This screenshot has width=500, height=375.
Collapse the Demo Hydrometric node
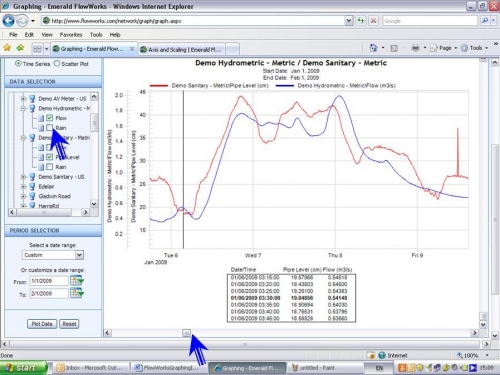(23, 108)
